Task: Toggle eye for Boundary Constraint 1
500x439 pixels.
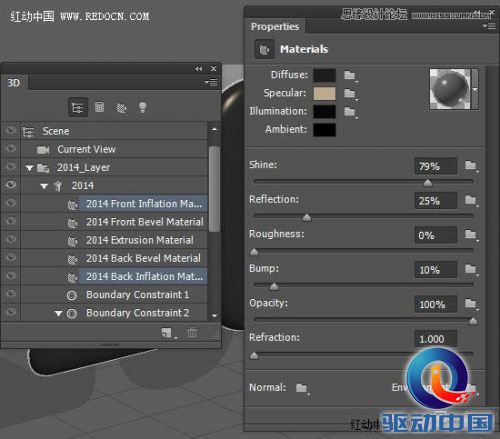Action: click(11, 293)
